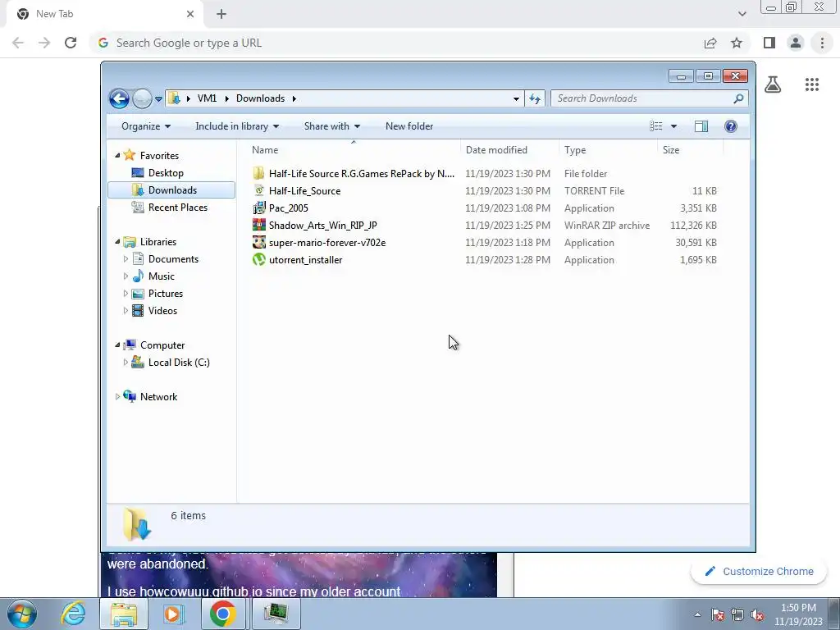The width and height of the screenshot is (840, 630).
Task: Click the WinRAR ZIP archive type text
Action: pyautogui.click(x=607, y=226)
